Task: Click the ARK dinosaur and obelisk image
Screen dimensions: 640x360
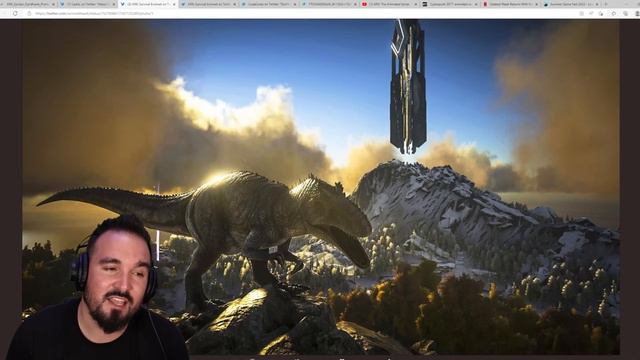Action: click(x=321, y=187)
